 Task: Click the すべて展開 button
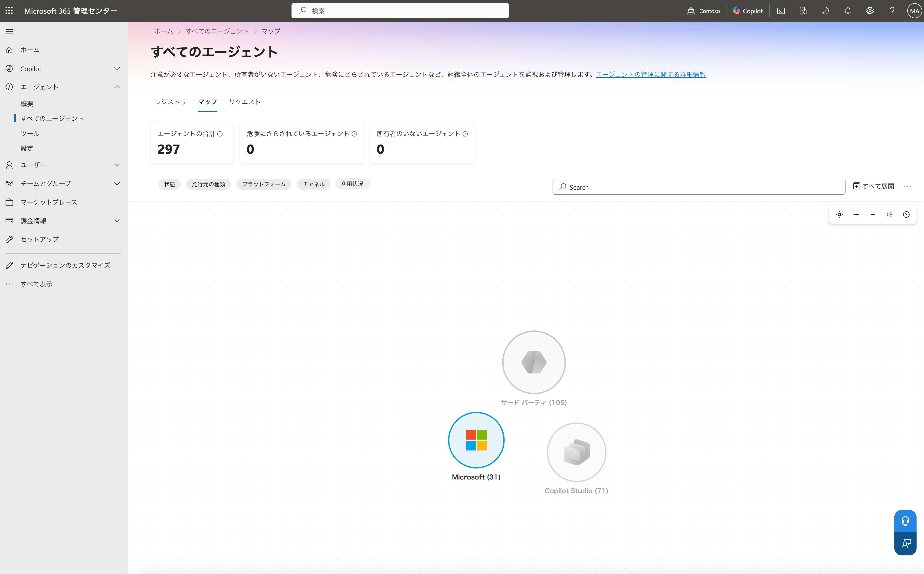tap(874, 186)
